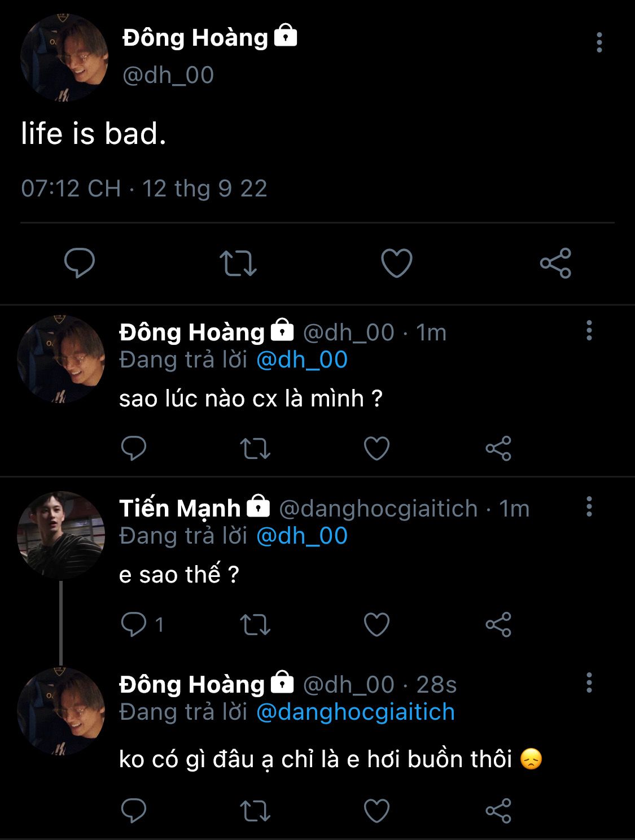Open more options on Tiến Mạnh's reply
The height and width of the screenshot is (840, 635).
click(589, 507)
